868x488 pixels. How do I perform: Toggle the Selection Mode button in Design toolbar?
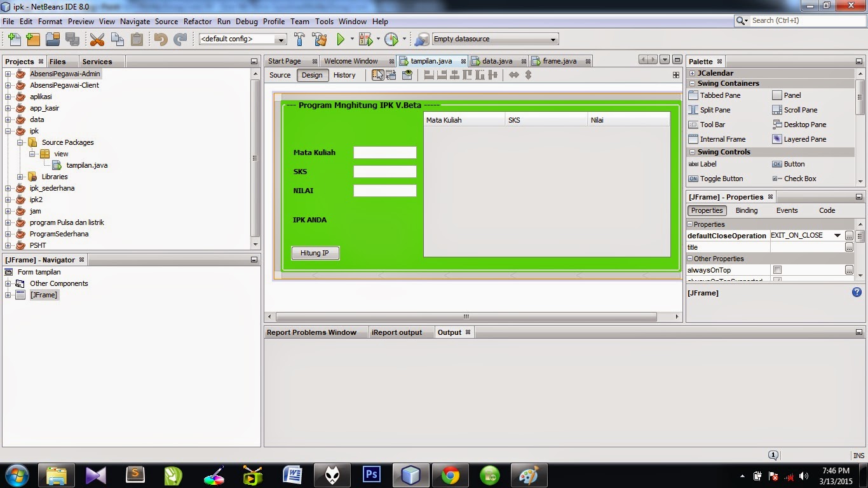pyautogui.click(x=379, y=75)
